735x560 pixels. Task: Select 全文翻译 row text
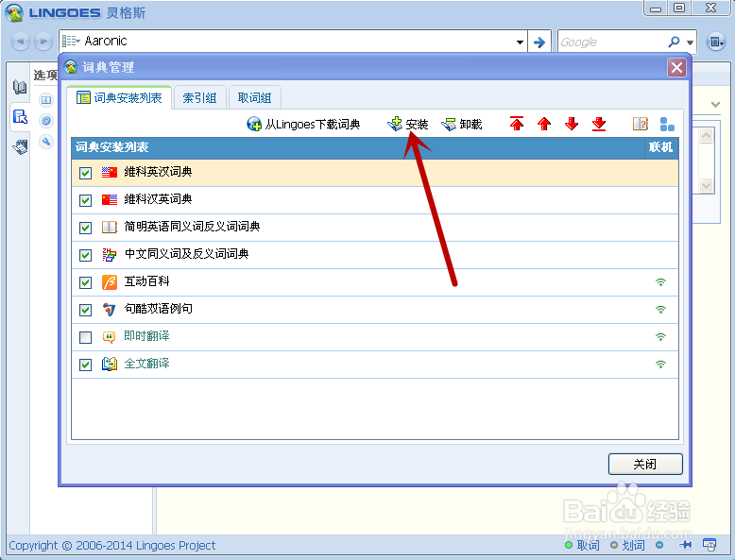click(x=146, y=364)
